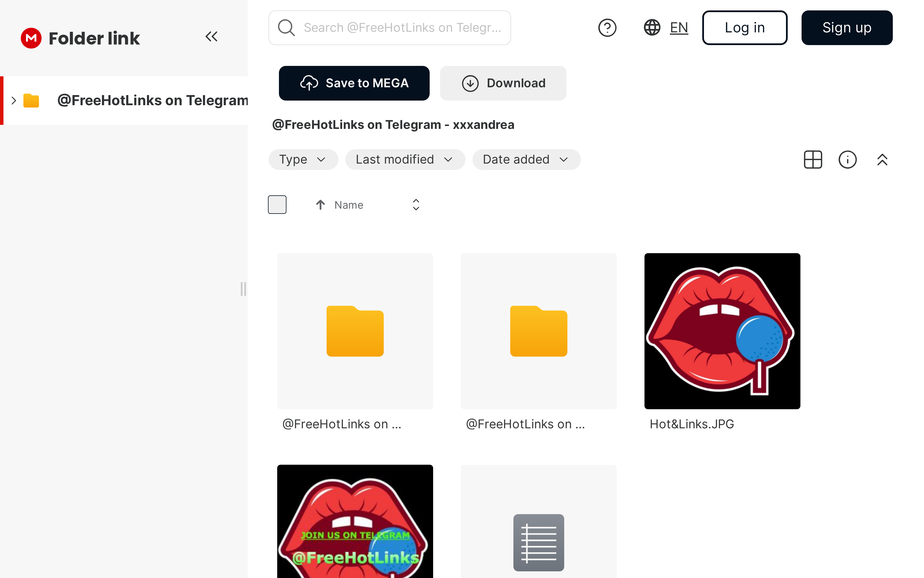
Task: Tick the select-all checkbox
Action: pyautogui.click(x=277, y=205)
